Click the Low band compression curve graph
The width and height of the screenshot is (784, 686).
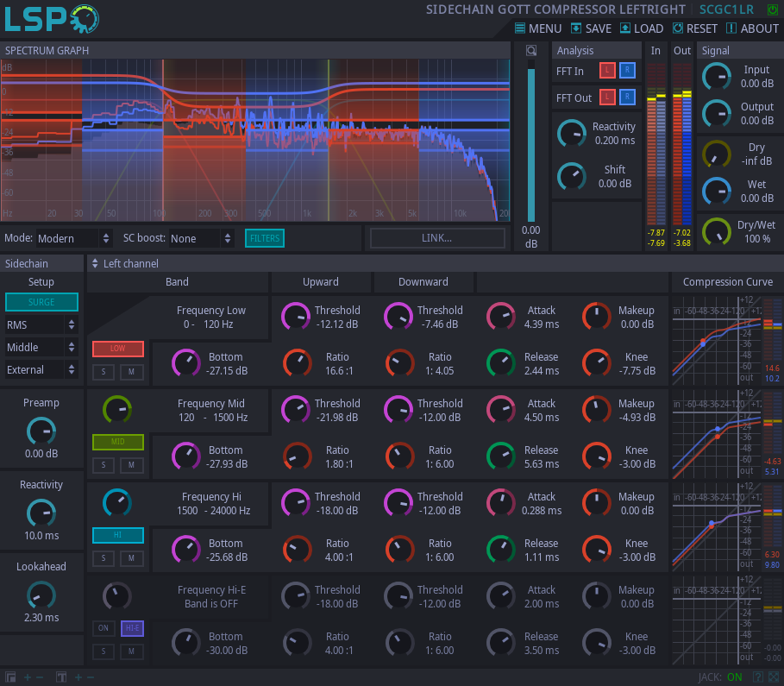(x=717, y=340)
